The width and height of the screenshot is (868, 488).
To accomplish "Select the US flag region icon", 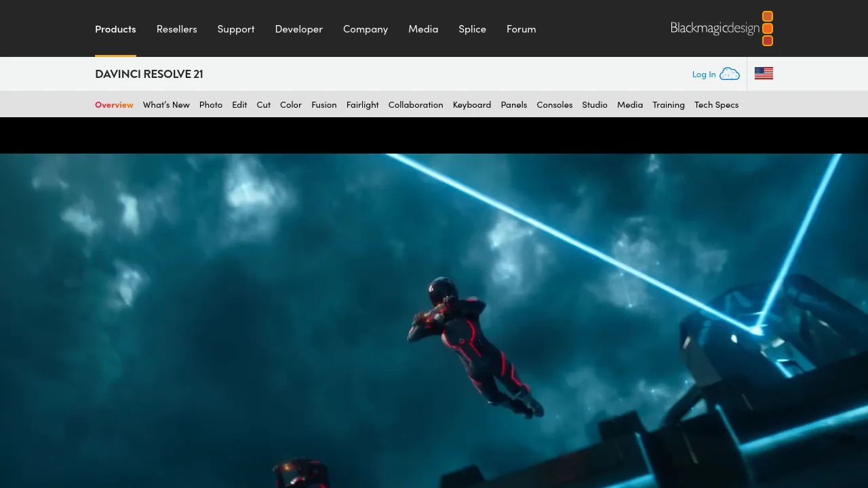I will coord(764,74).
